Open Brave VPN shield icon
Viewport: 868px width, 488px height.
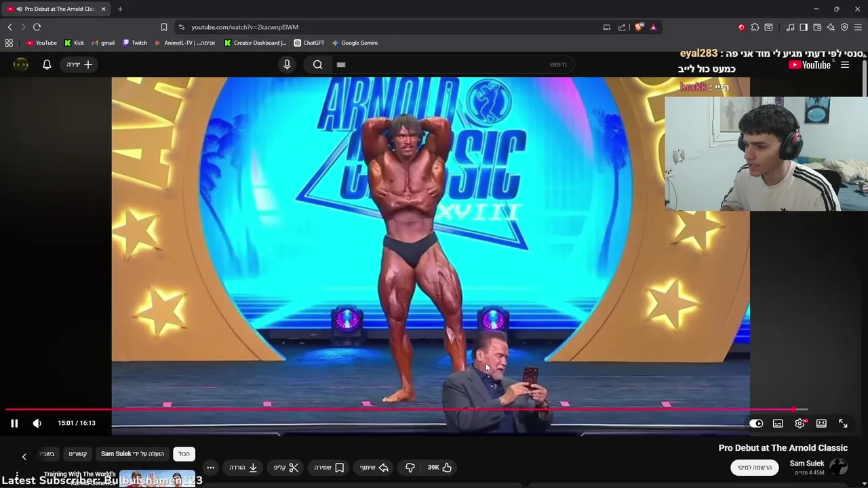click(844, 27)
